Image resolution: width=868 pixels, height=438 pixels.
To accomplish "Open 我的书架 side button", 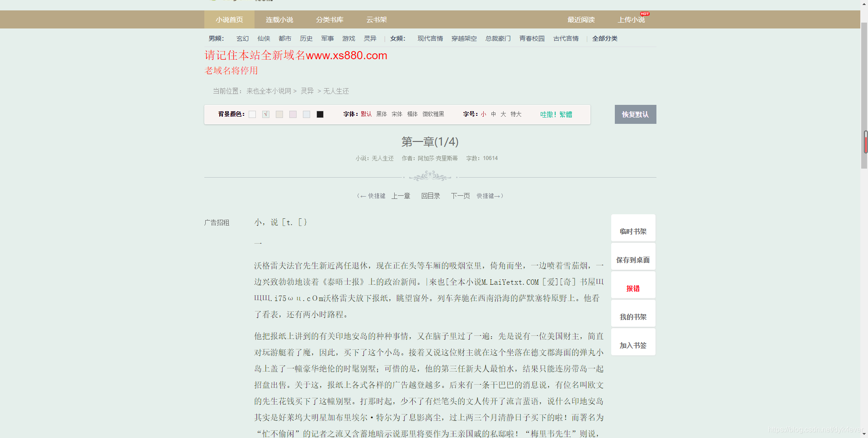I will coord(633,313).
